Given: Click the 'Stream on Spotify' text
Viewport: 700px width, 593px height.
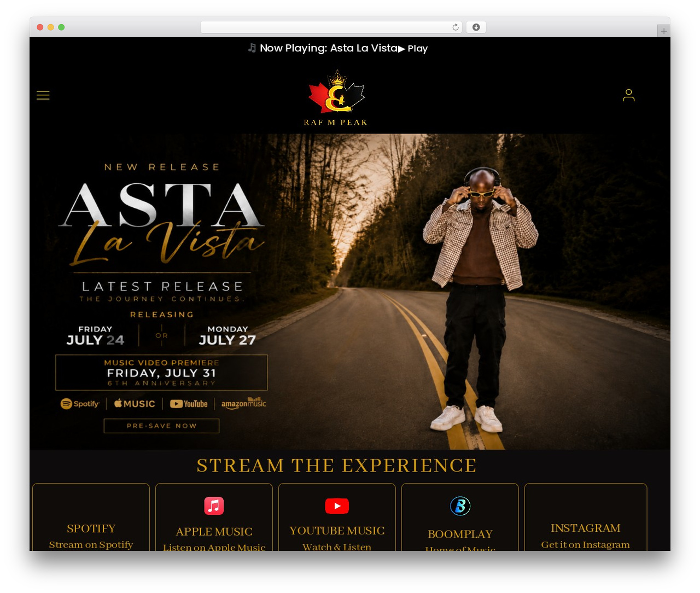Looking at the screenshot, I should pos(91,544).
